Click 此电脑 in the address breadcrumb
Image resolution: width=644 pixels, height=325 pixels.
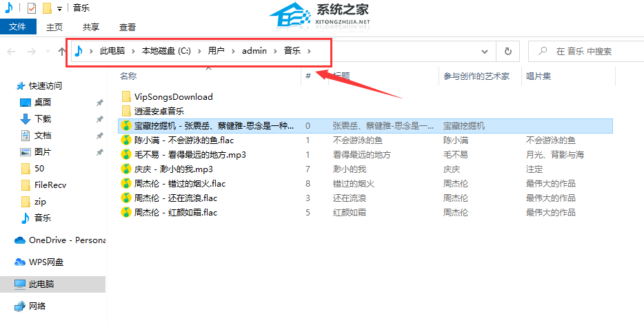112,51
